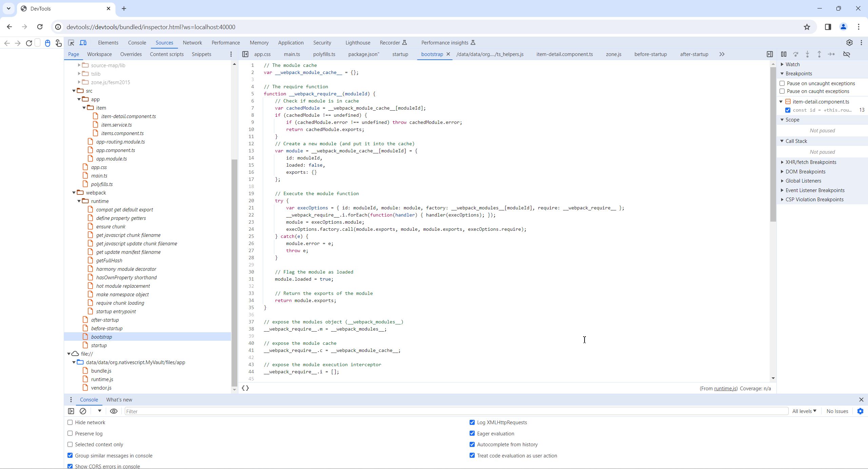Click the pause script execution icon
This screenshot has width=868, height=469.
(x=784, y=54)
